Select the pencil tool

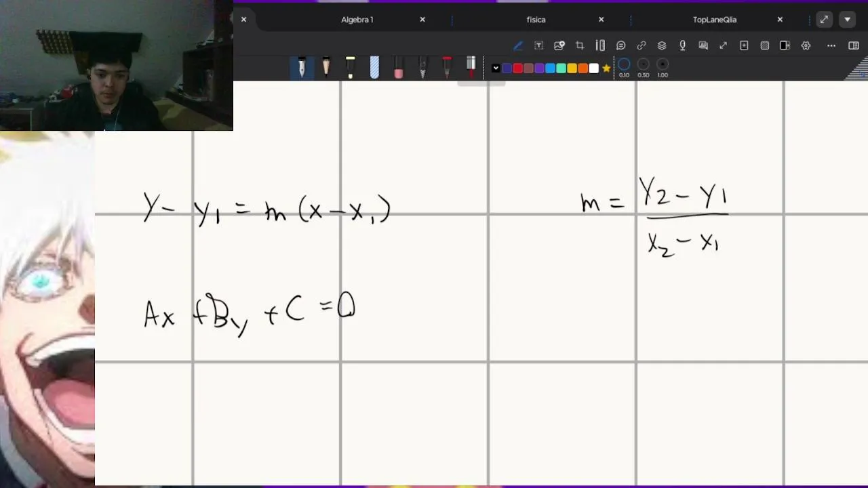(326, 67)
